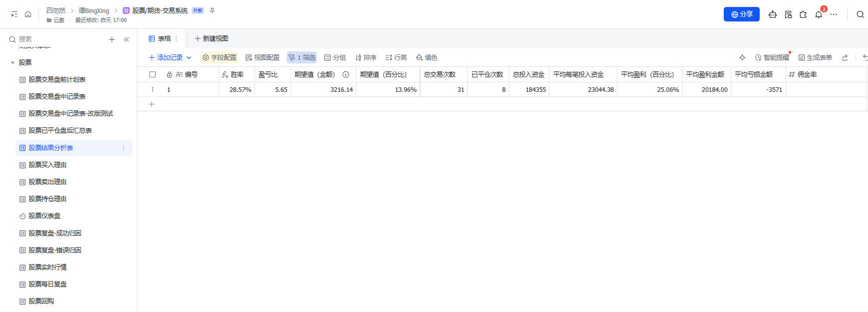Screen dimensions: 868x312
Task: Open 股票实时行情 table
Action: click(47, 267)
